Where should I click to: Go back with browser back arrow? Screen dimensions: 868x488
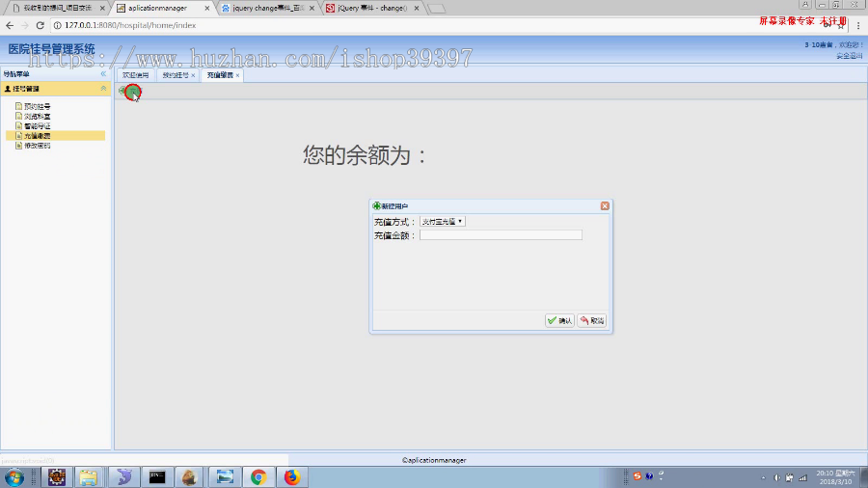tap(10, 25)
